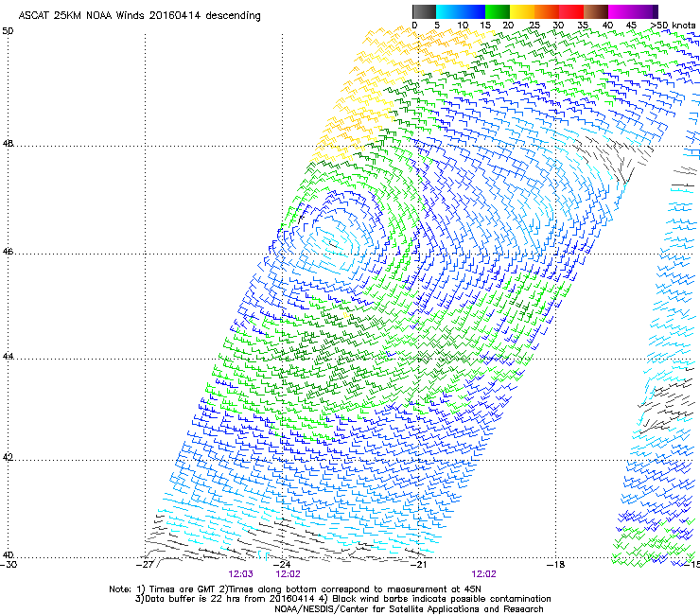This screenshot has height=615, width=700.
Task: Select the red 30-35 knots legend segment
Action: pyautogui.click(x=571, y=11)
